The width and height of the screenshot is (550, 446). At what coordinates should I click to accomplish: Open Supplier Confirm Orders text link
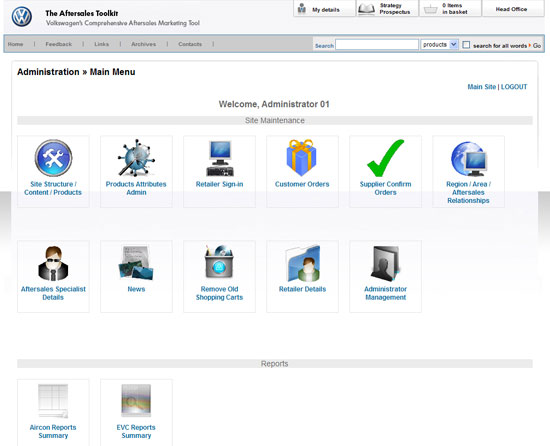click(385, 188)
